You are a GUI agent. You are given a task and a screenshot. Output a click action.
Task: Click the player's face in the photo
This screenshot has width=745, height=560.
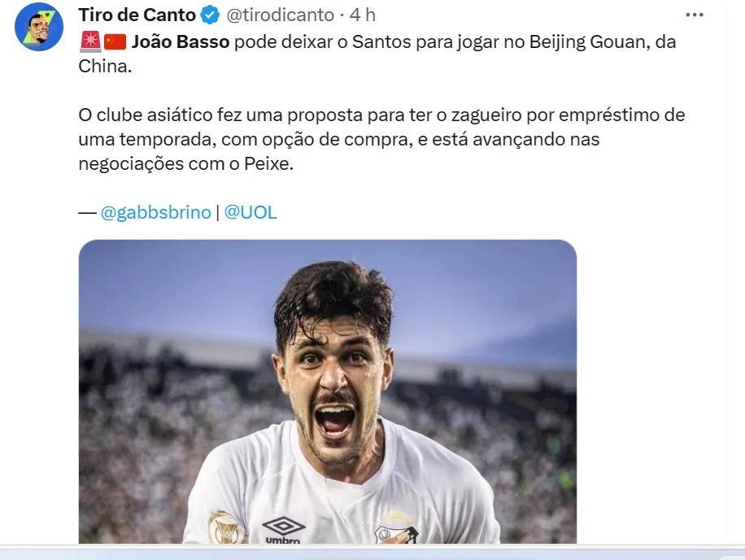coord(334,380)
